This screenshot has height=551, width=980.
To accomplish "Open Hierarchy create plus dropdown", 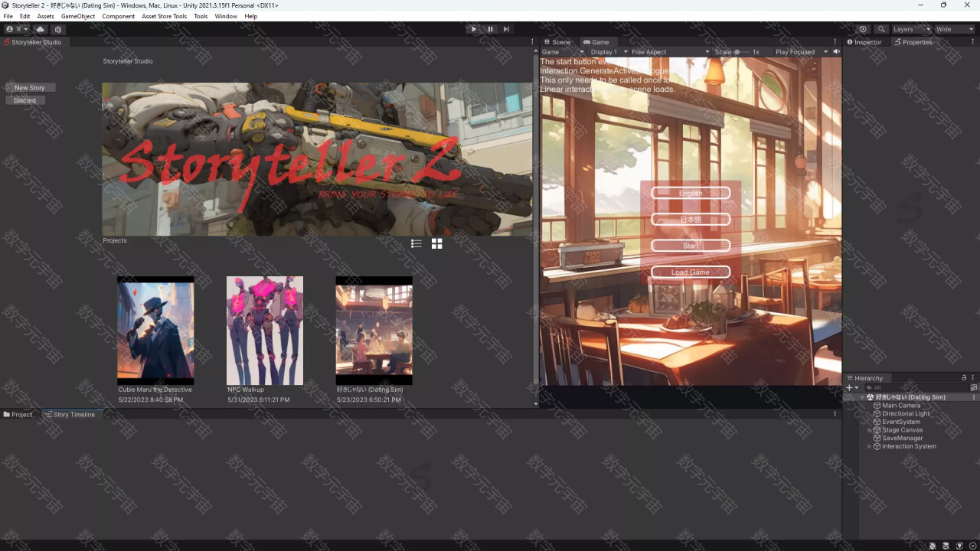I will click(x=852, y=388).
